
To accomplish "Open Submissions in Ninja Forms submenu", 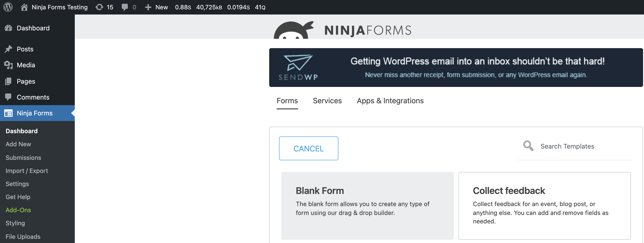I will (23, 158).
